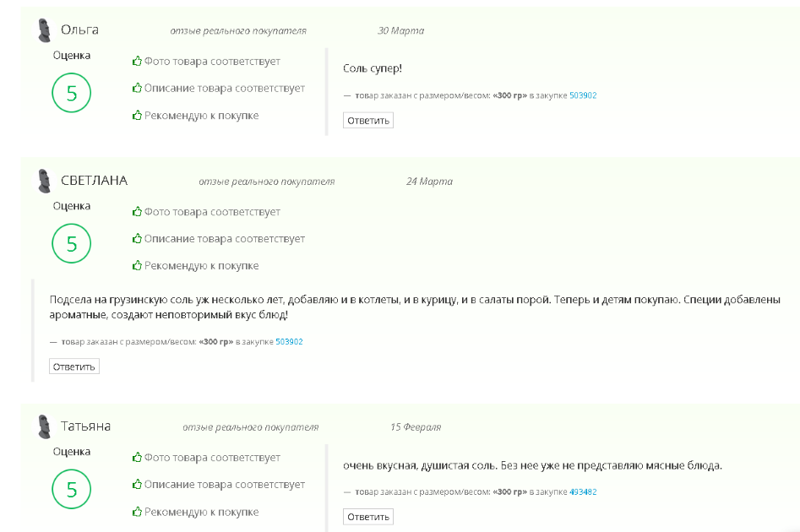Click Татьяна's moai avatar icon

(45, 426)
